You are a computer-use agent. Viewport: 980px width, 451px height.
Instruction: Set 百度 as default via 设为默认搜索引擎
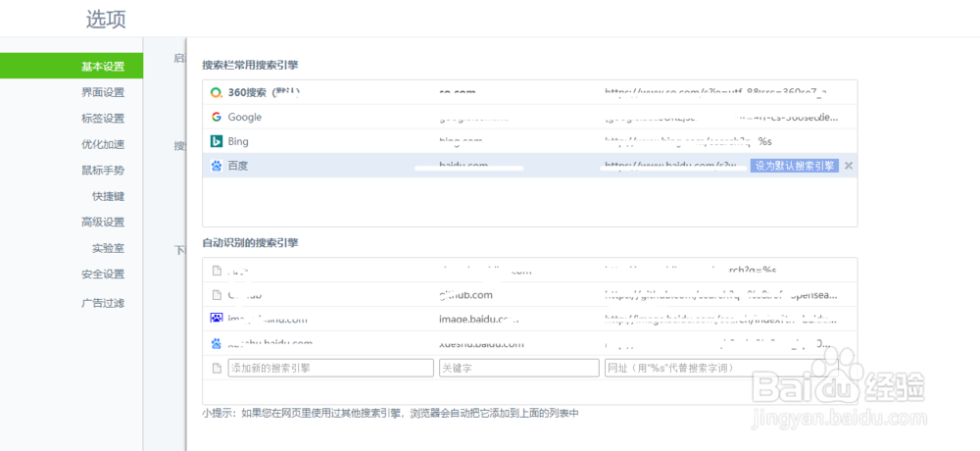click(x=795, y=166)
